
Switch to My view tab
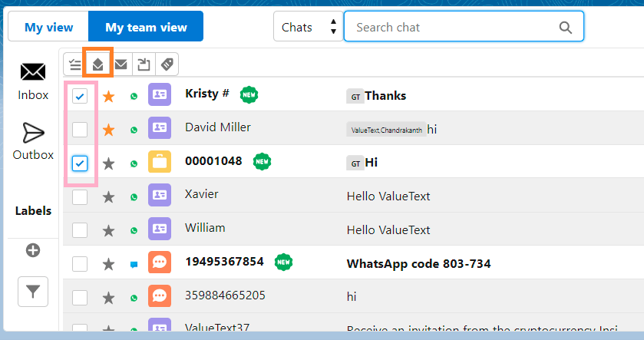tap(48, 27)
